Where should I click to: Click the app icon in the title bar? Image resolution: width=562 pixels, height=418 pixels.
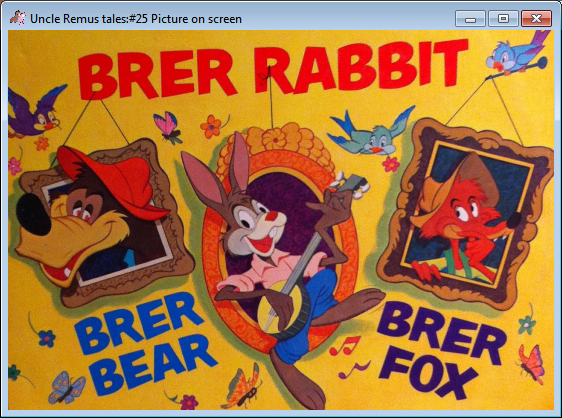17,18
